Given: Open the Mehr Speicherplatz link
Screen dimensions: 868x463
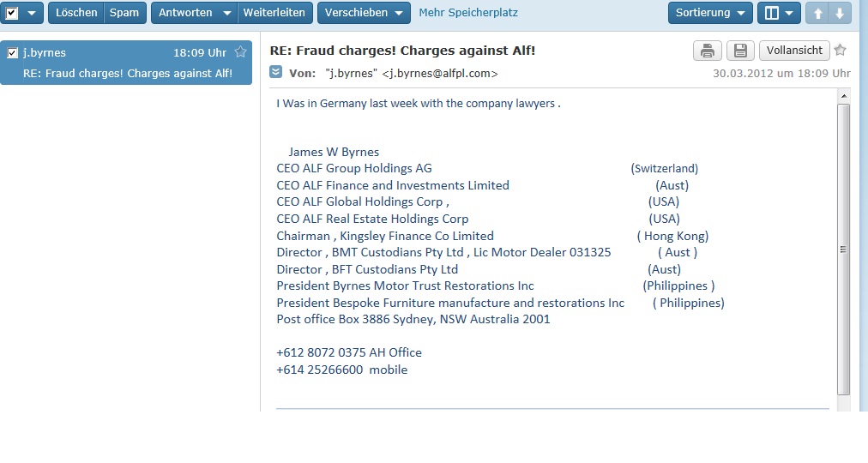Looking at the screenshot, I should [x=467, y=13].
